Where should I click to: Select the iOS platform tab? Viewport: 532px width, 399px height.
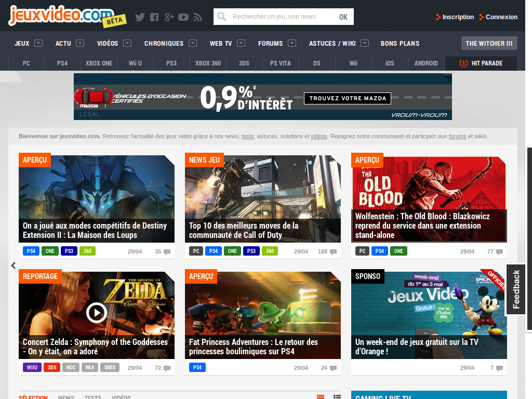(x=390, y=63)
